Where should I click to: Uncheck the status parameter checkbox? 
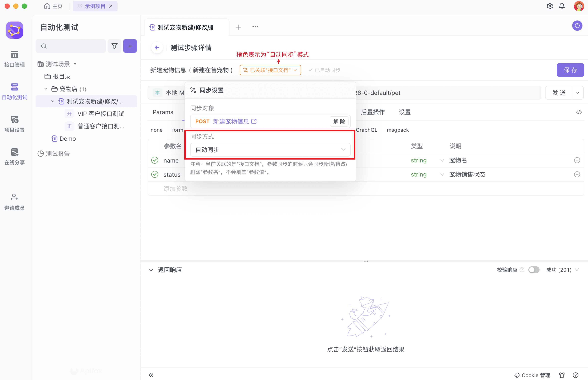click(155, 174)
